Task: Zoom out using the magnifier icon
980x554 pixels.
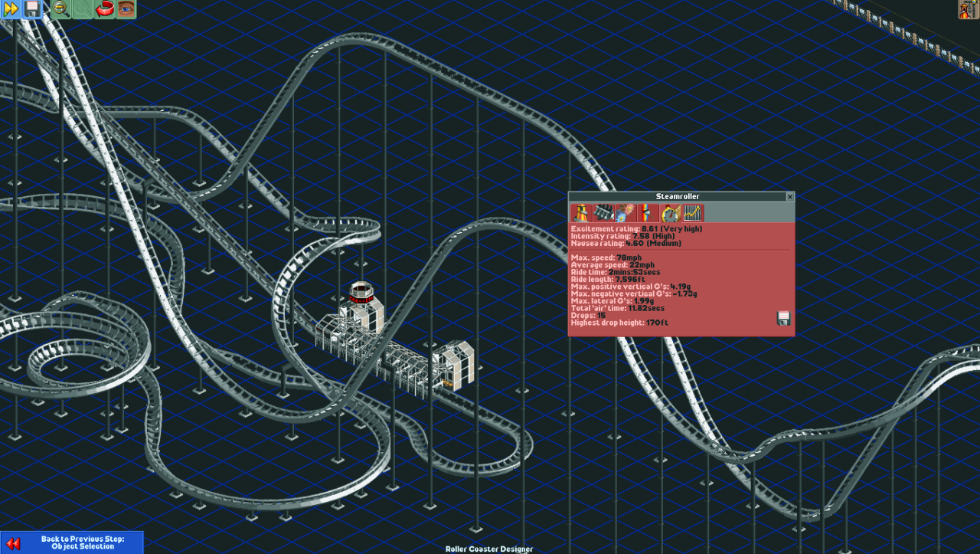Action: [60, 9]
